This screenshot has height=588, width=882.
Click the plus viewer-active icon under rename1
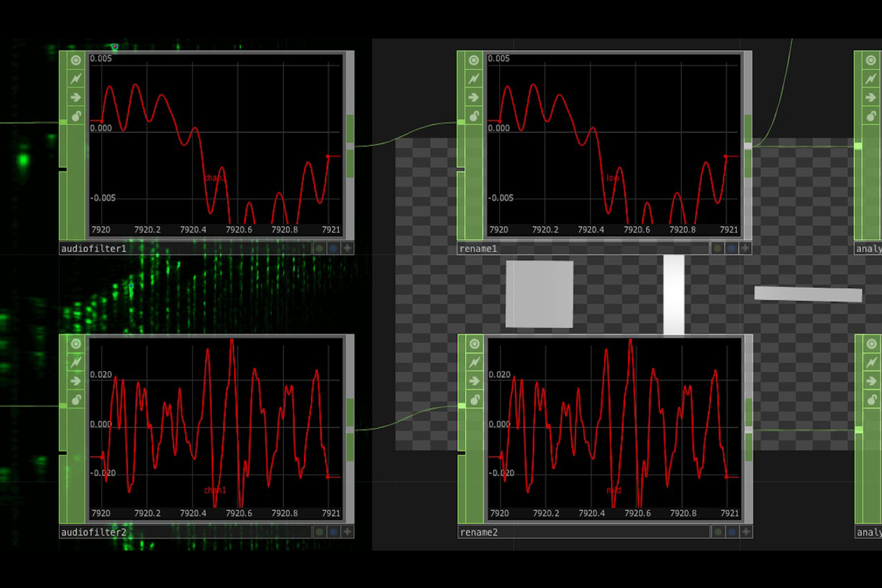pos(745,248)
